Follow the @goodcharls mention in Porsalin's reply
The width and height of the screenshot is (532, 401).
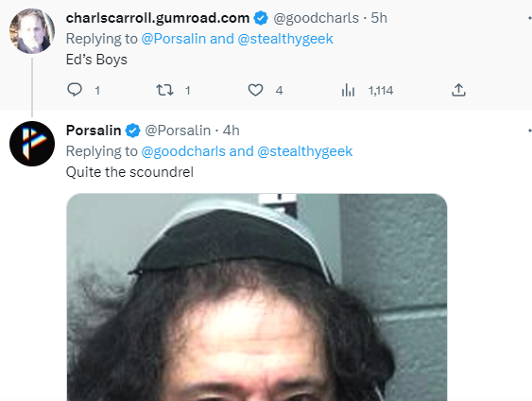(x=183, y=151)
